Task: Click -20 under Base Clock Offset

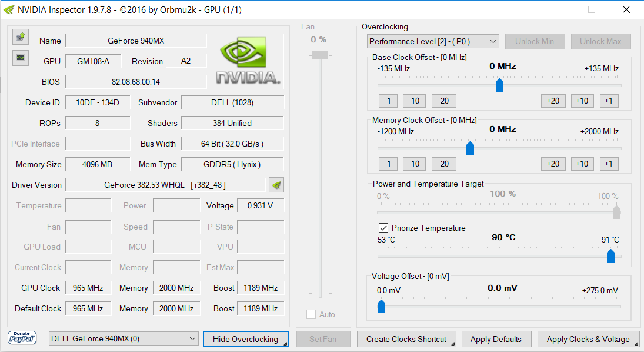Action: 443,101
